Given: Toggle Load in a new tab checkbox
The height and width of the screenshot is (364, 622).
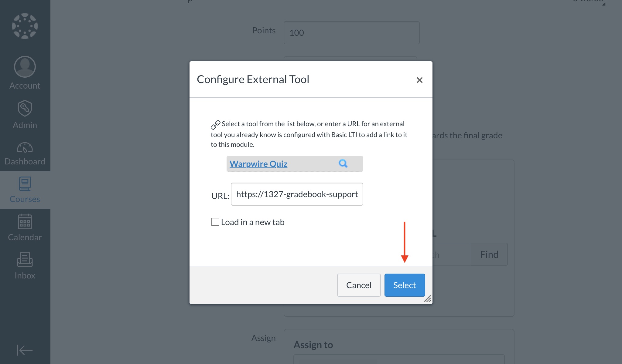Looking at the screenshot, I should point(215,221).
